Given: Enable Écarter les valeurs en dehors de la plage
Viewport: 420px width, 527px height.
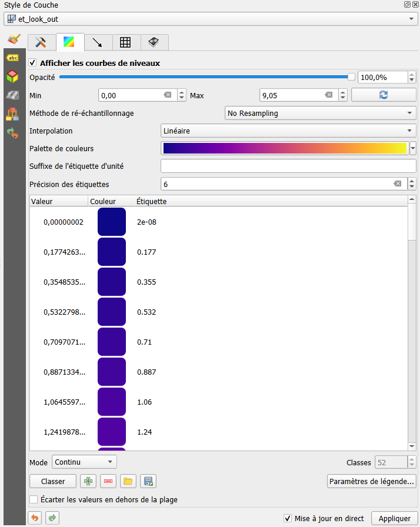Looking at the screenshot, I should 34,500.
